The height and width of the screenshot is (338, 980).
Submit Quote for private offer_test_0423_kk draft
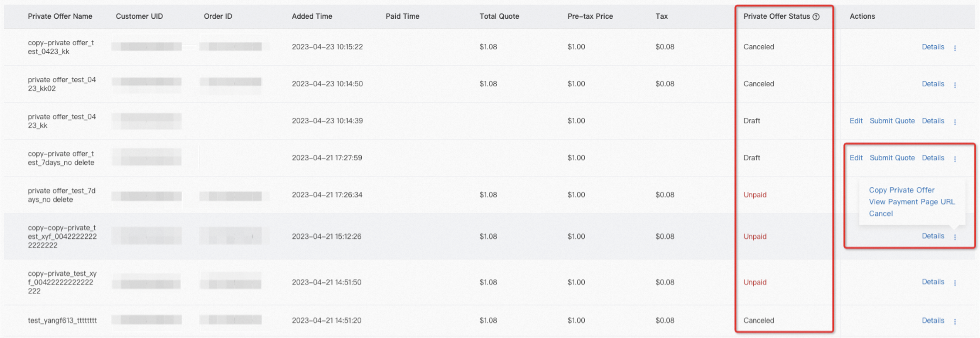pyautogui.click(x=892, y=121)
